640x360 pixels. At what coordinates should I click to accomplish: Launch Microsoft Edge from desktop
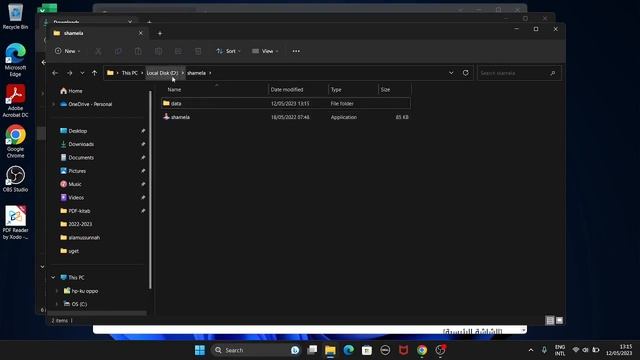pos(16,60)
